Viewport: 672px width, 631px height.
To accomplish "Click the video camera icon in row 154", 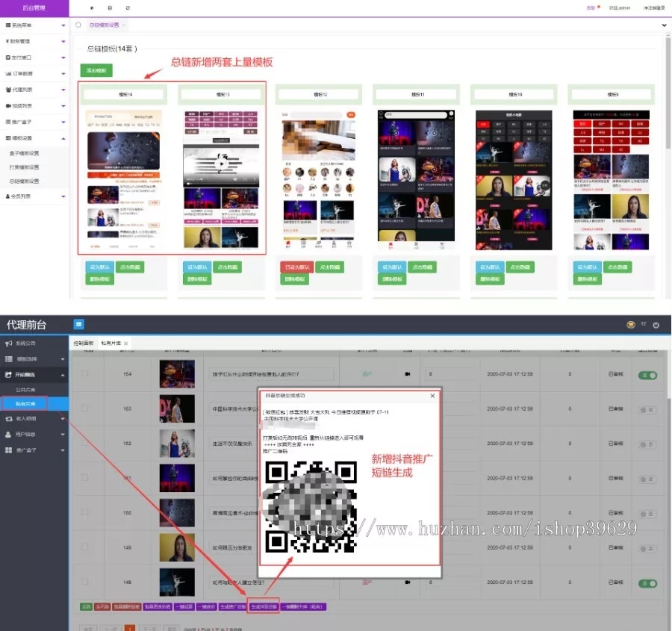I will click(x=408, y=373).
